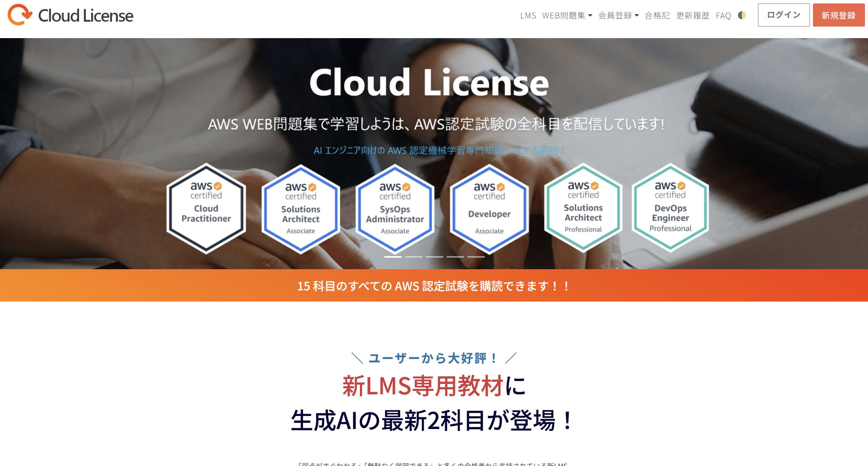Expand the WEB問題集 dropdown menu
The image size is (868, 466).
567,15
